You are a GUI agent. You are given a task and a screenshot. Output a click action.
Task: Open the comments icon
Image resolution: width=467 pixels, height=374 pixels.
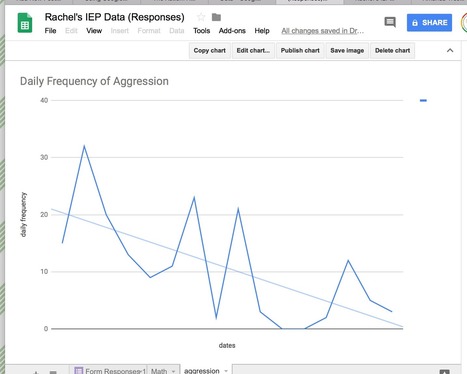pyautogui.click(x=390, y=22)
